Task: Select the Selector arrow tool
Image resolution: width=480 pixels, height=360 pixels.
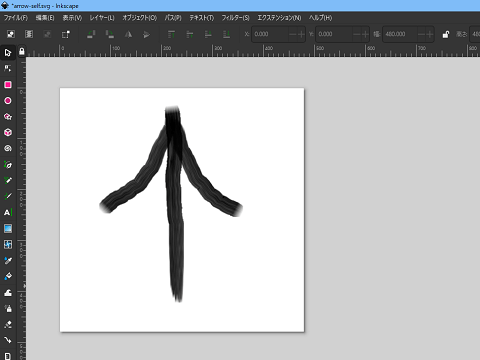Action: [x=8, y=53]
